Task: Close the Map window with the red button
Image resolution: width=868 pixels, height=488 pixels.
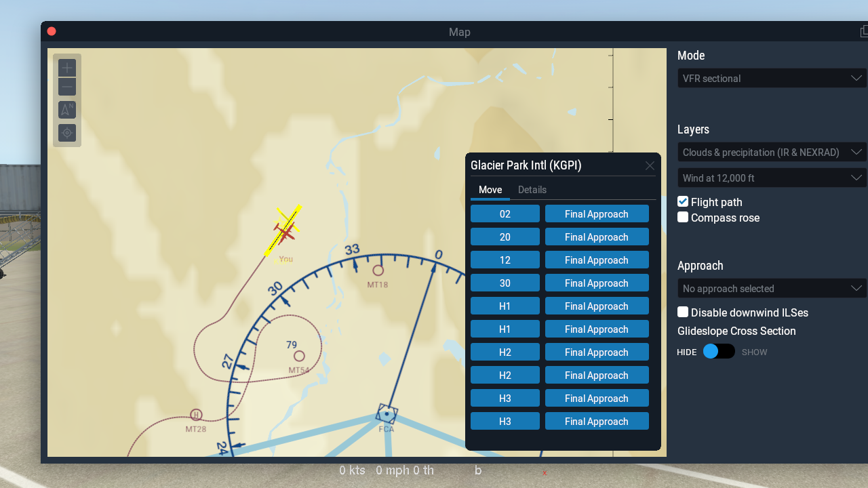Action: point(52,31)
